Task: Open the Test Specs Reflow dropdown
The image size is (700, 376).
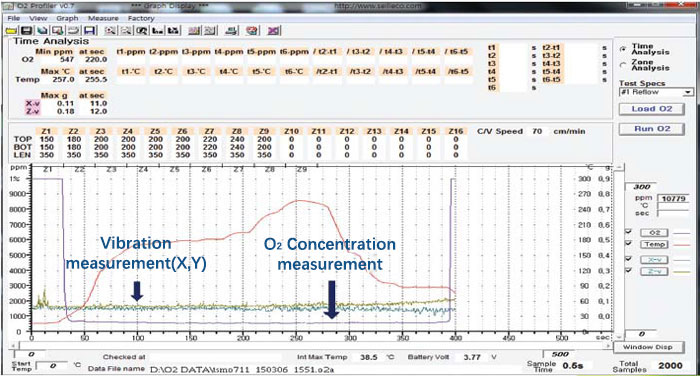Action: click(656, 92)
